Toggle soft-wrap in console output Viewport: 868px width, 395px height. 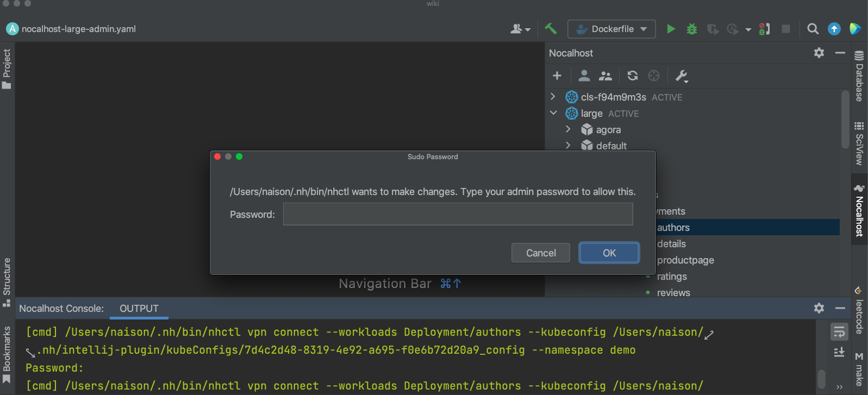[x=839, y=331]
